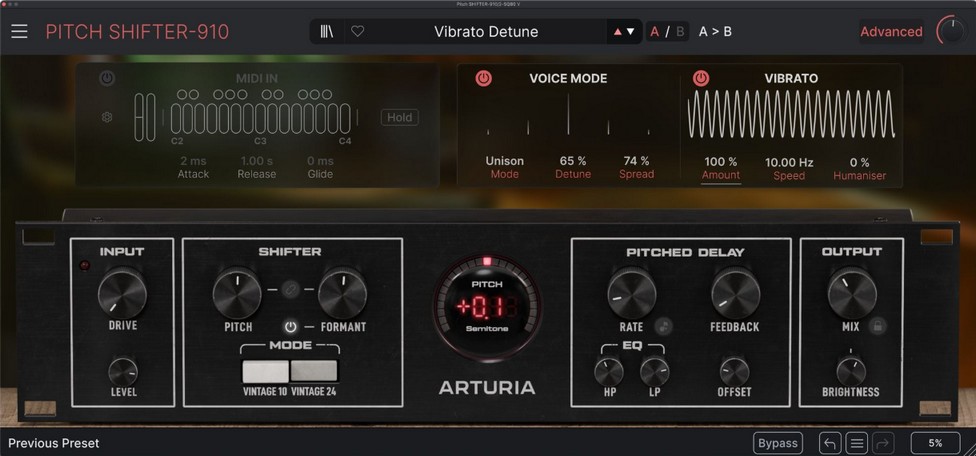Screen dimensions: 976x456
Task: Click the delay Offset knob
Action: [x=734, y=372]
